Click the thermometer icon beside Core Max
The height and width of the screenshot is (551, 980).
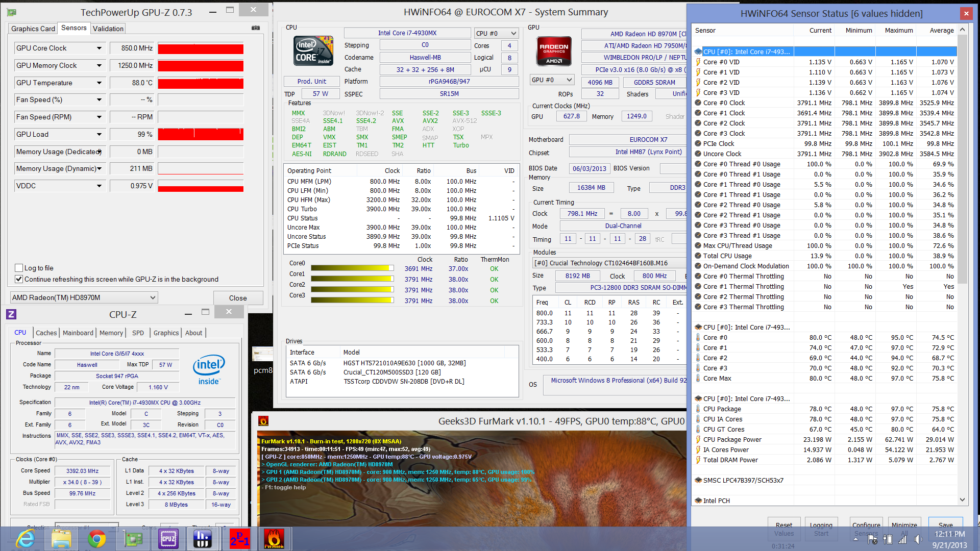[698, 378]
